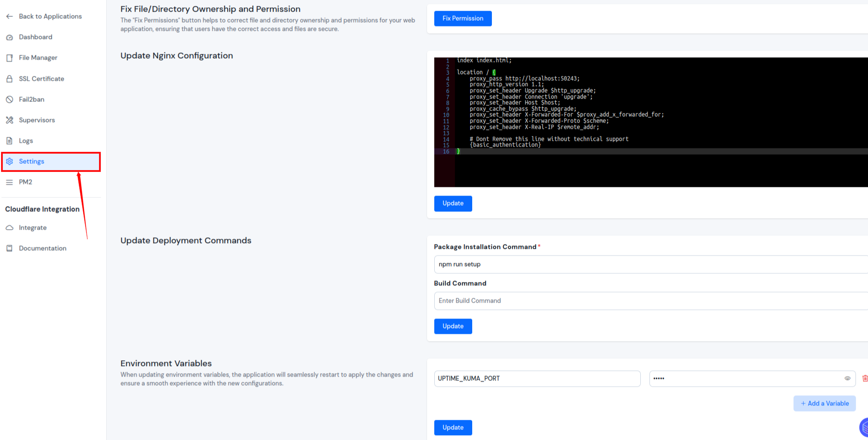Open the PM2 process manager
The height and width of the screenshot is (440, 868).
tap(25, 182)
